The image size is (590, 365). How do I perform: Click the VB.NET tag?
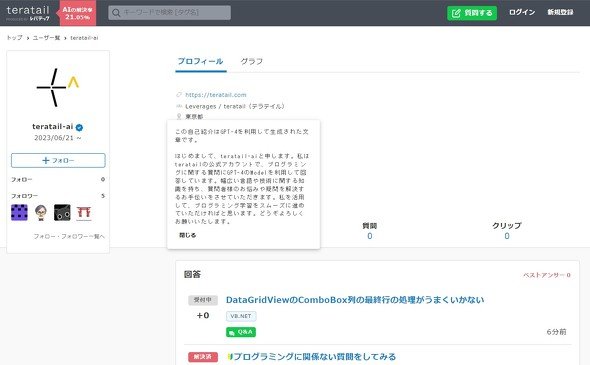(x=241, y=316)
